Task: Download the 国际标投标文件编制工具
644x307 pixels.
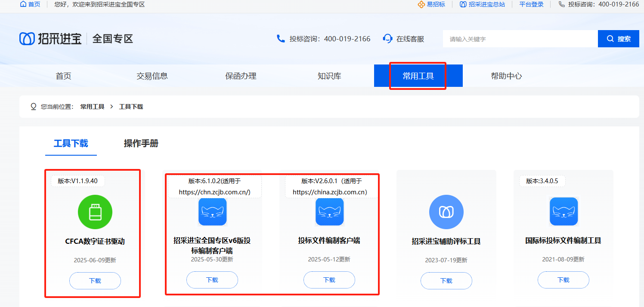Action: tap(563, 280)
